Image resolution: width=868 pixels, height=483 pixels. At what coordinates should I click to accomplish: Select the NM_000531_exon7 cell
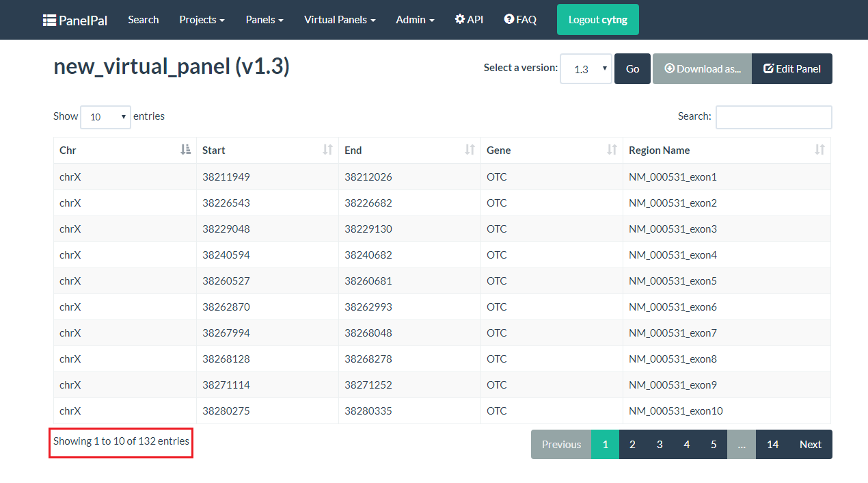click(727, 333)
